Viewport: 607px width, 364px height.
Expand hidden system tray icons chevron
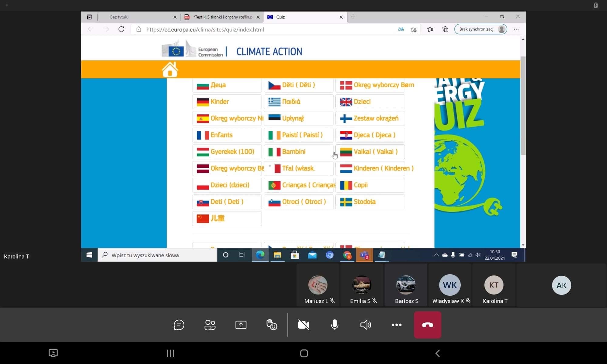tap(436, 255)
